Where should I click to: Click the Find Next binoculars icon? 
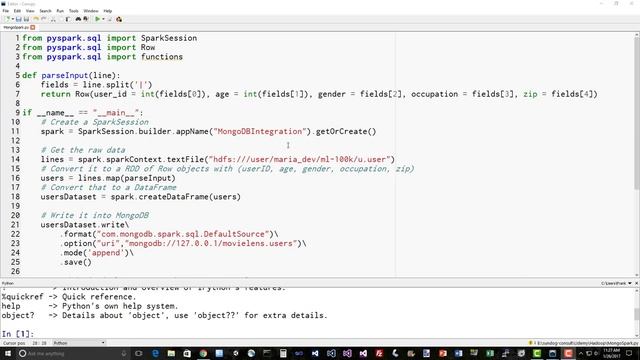(85, 19)
